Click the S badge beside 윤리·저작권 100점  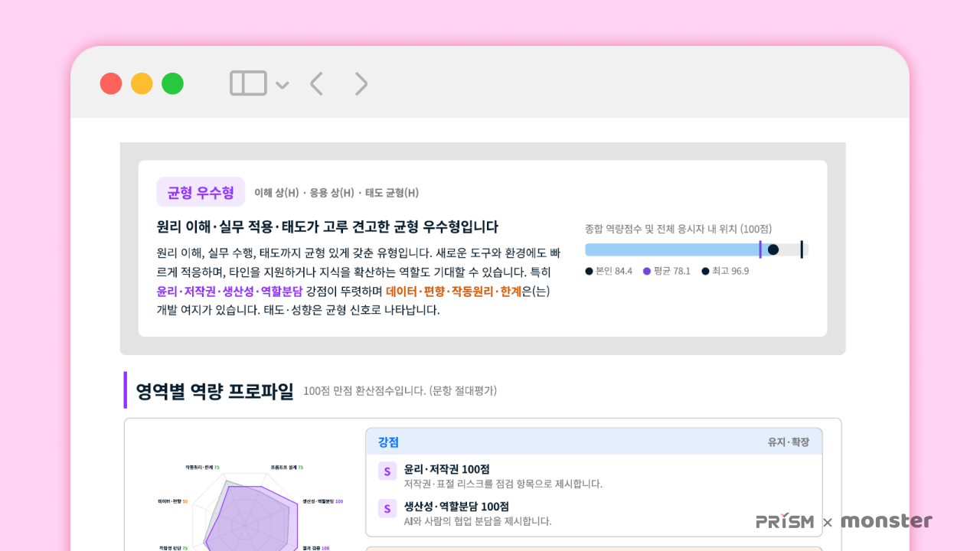[387, 471]
